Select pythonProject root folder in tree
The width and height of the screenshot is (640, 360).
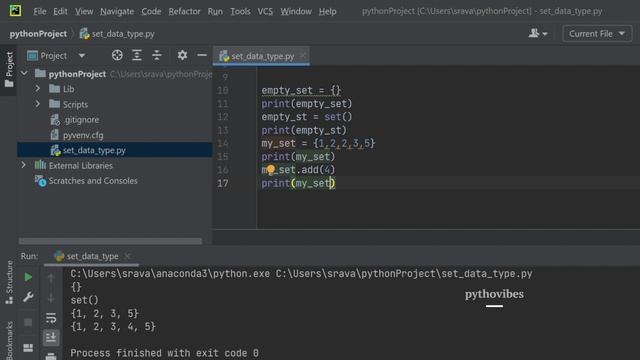(77, 74)
